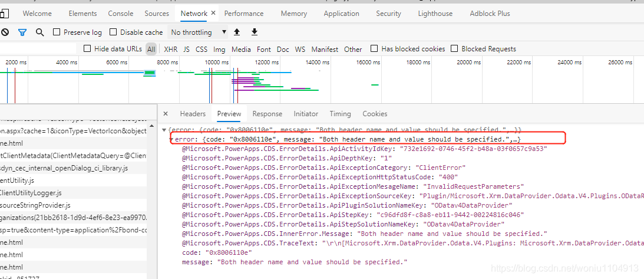The height and width of the screenshot is (279, 644).
Task: Collapse the error object node
Action: 172,139
